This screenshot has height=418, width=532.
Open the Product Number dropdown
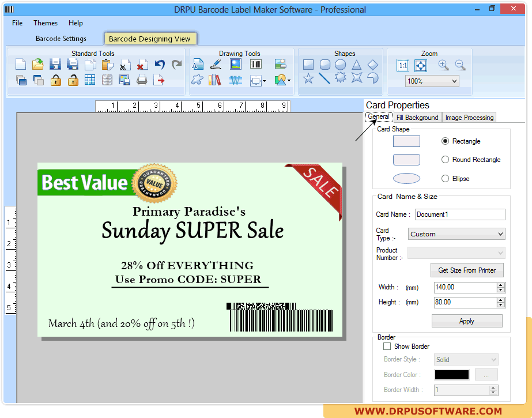[456, 253]
